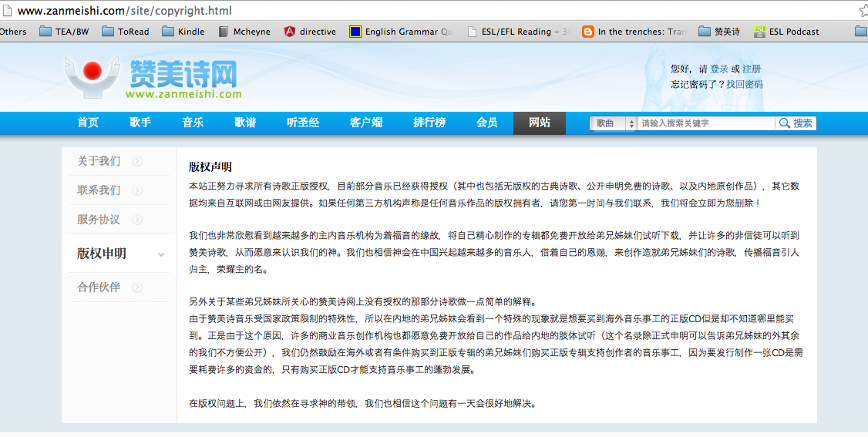Click the 赞美诗网 site logo
This screenshot has height=437, width=868.
click(153, 76)
